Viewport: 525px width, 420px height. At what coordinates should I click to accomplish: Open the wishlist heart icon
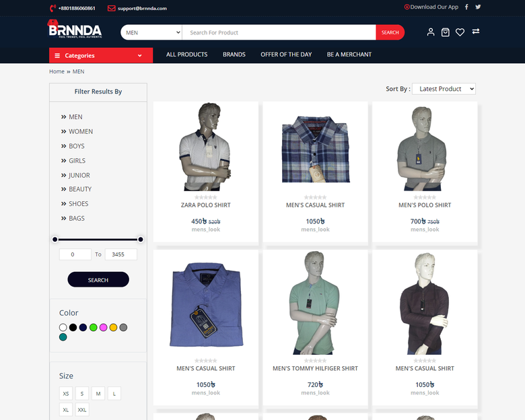460,32
